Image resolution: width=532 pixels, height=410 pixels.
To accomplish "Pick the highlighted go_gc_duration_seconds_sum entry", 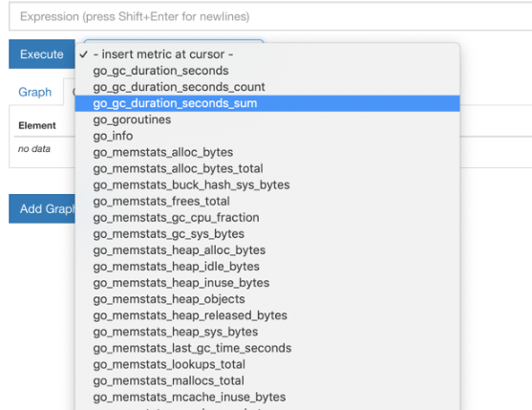I will click(x=267, y=103).
